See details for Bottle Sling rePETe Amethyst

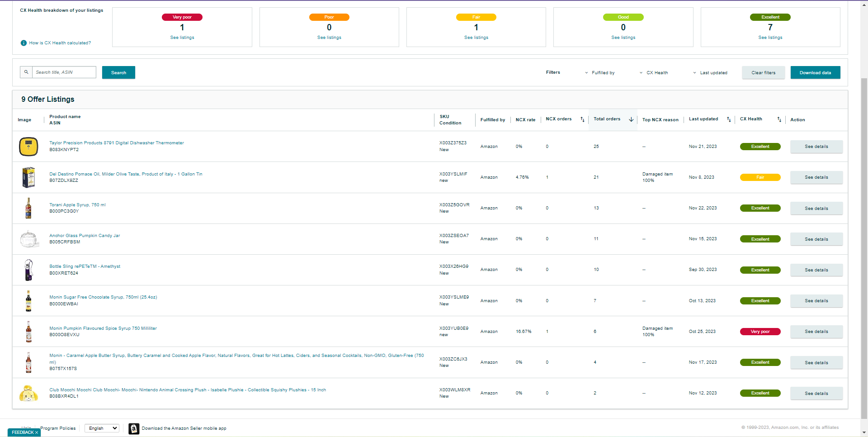[x=816, y=270]
